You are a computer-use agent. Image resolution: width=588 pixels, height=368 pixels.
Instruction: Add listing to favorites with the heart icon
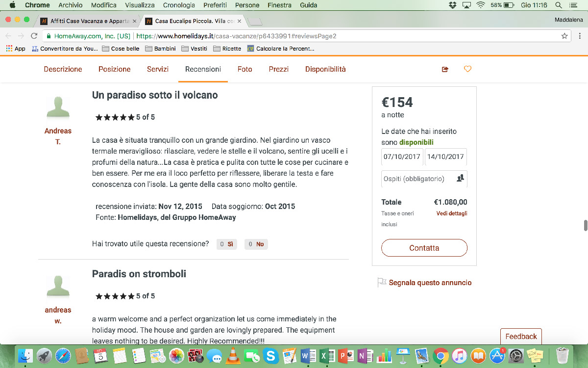pos(467,69)
